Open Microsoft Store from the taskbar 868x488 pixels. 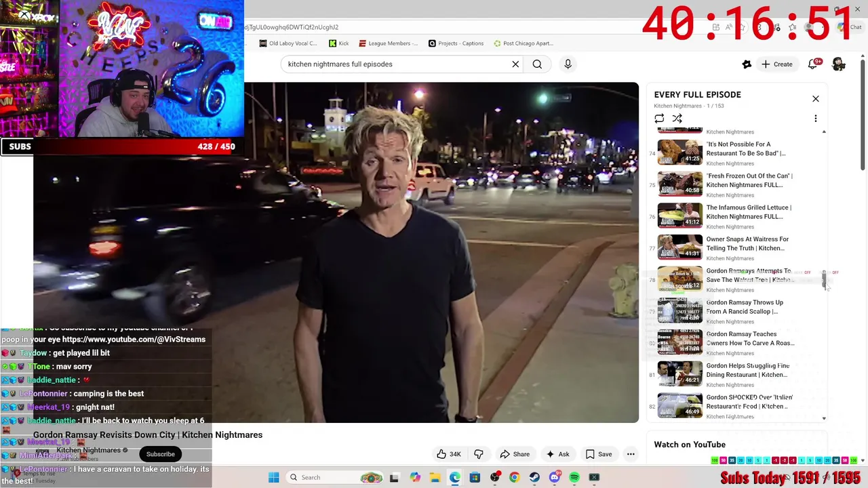point(475,477)
